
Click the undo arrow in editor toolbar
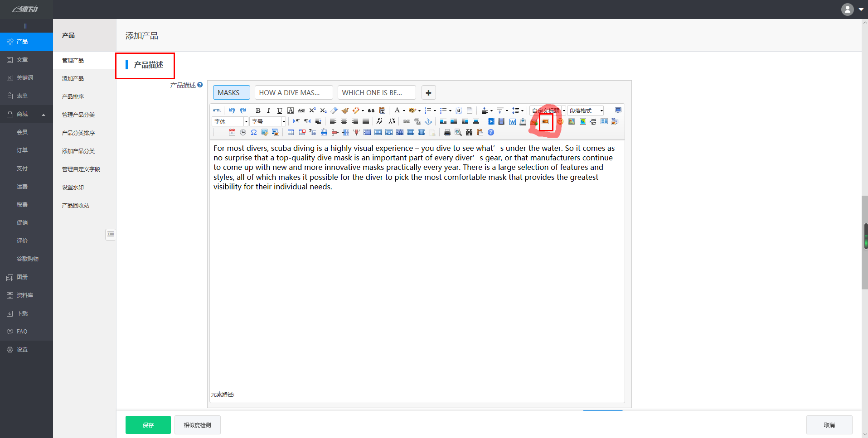(x=232, y=111)
